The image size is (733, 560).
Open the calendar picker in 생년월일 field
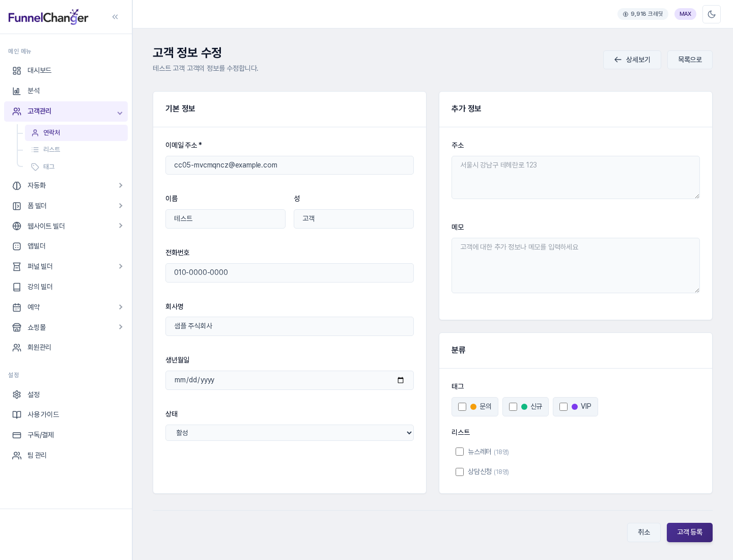[401, 380]
